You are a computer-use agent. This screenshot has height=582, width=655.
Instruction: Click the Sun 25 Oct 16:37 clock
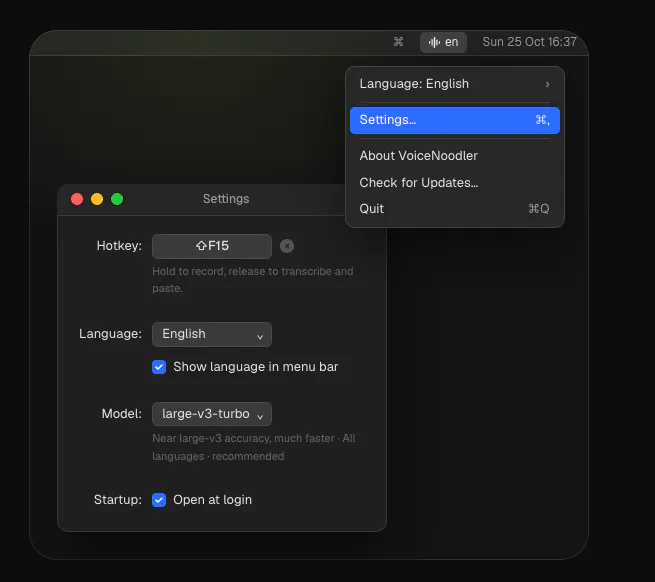(529, 42)
